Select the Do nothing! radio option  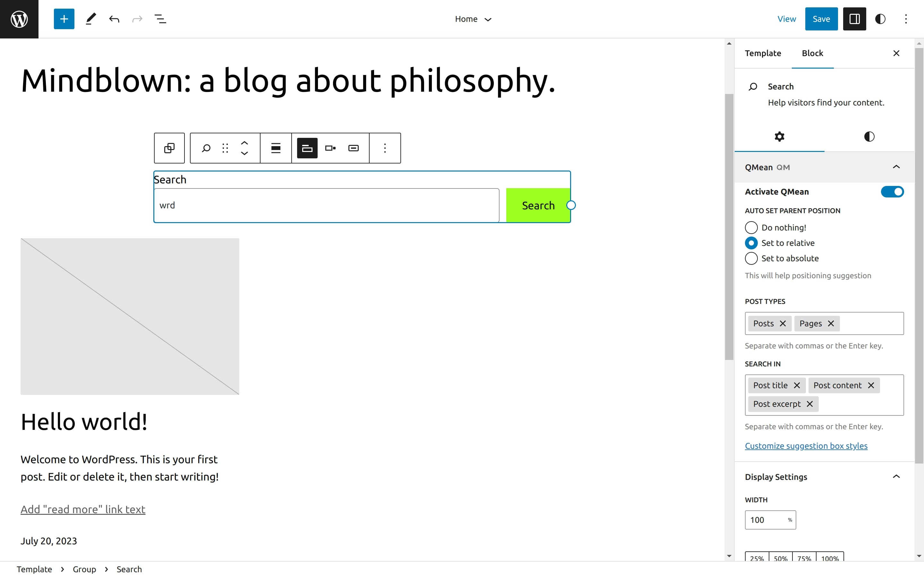(751, 228)
